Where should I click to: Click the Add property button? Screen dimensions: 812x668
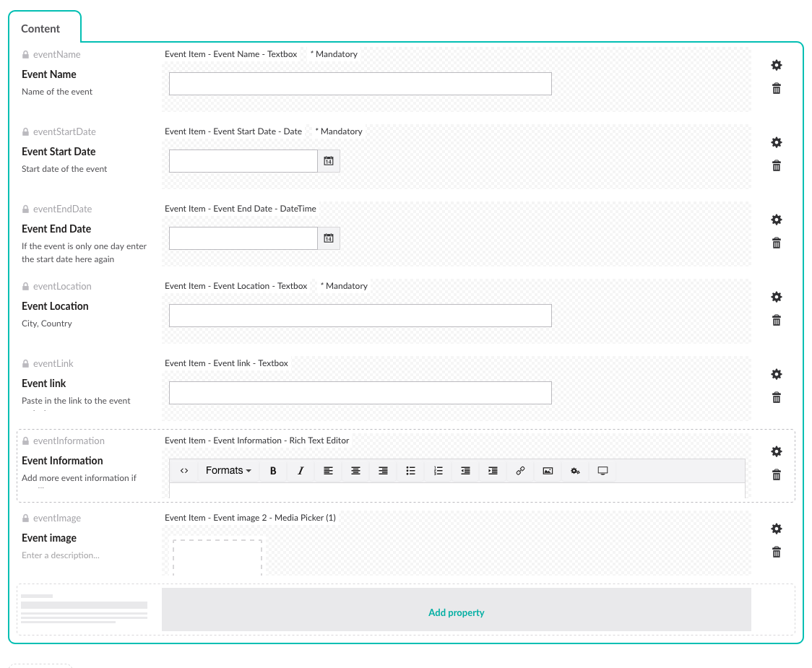[x=456, y=612]
